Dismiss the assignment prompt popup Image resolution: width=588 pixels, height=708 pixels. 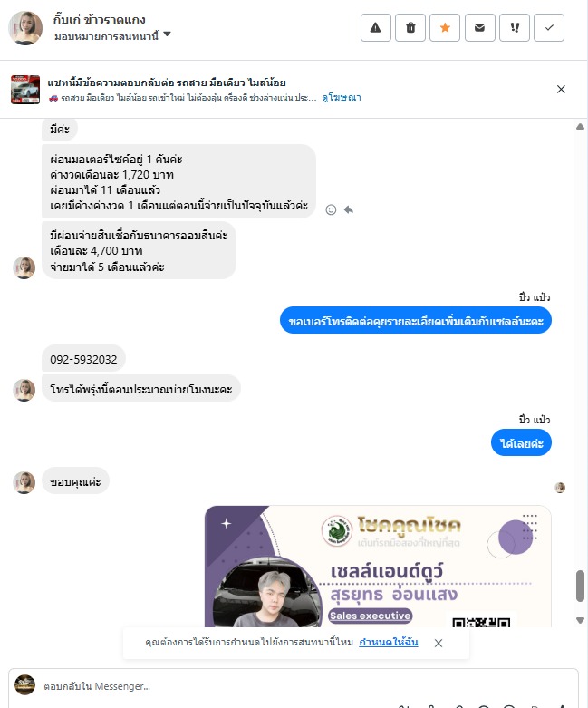tap(439, 643)
